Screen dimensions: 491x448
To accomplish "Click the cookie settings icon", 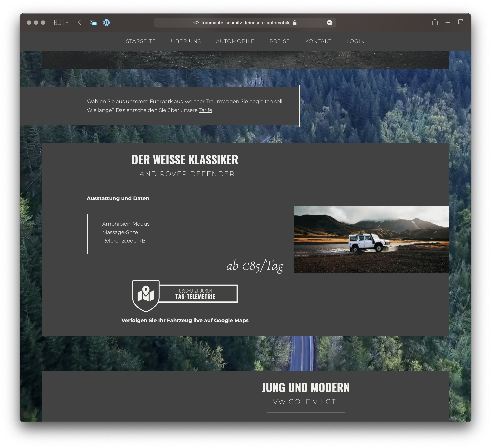I will click(x=27, y=415).
